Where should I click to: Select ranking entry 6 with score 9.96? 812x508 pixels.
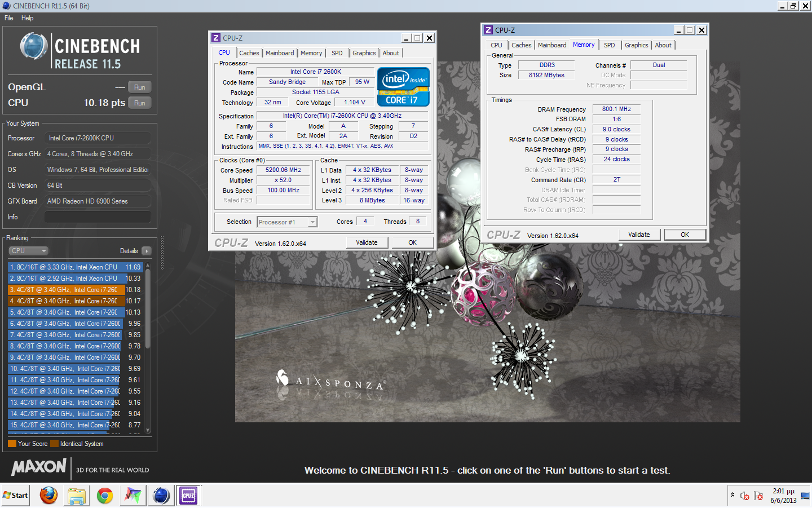pos(76,324)
